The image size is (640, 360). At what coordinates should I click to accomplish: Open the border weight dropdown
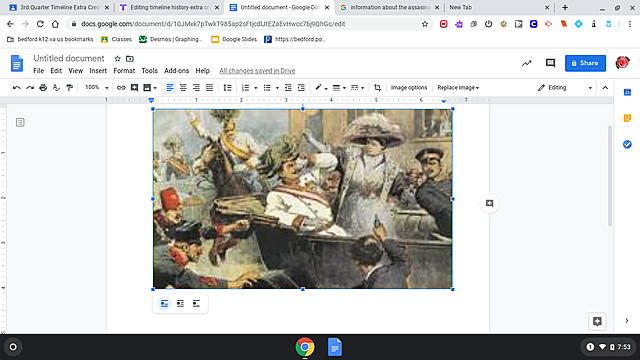(x=339, y=88)
